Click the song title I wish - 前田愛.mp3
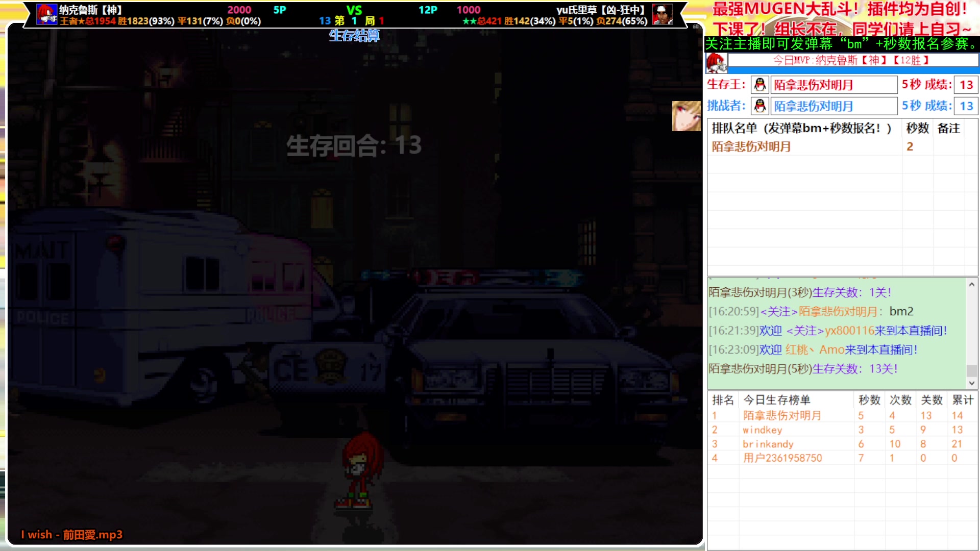The image size is (980, 551). 71,535
